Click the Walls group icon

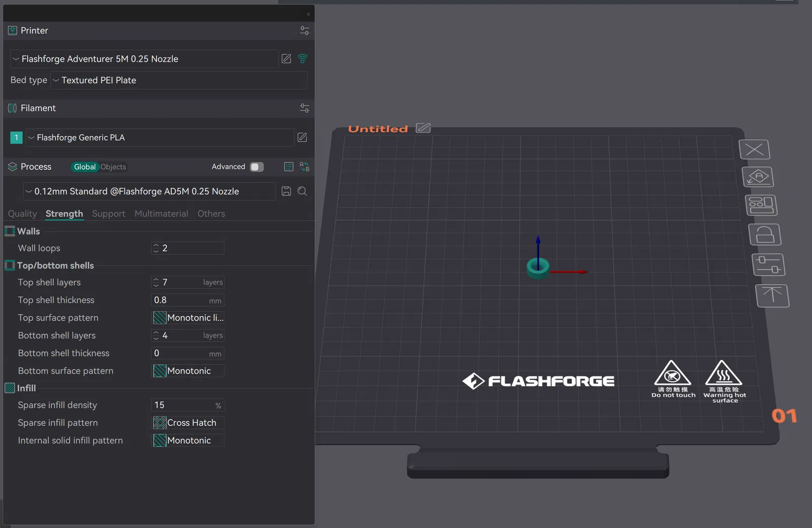coord(10,231)
